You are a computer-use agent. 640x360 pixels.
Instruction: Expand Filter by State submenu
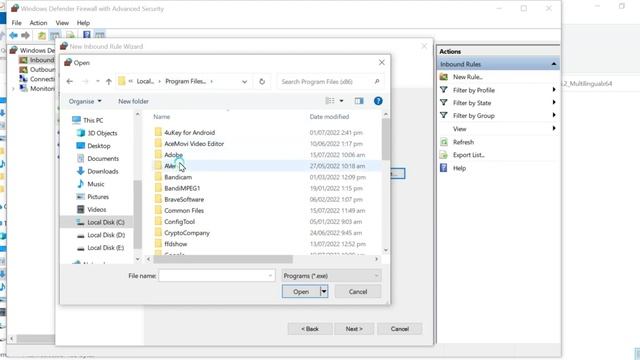coord(554,102)
